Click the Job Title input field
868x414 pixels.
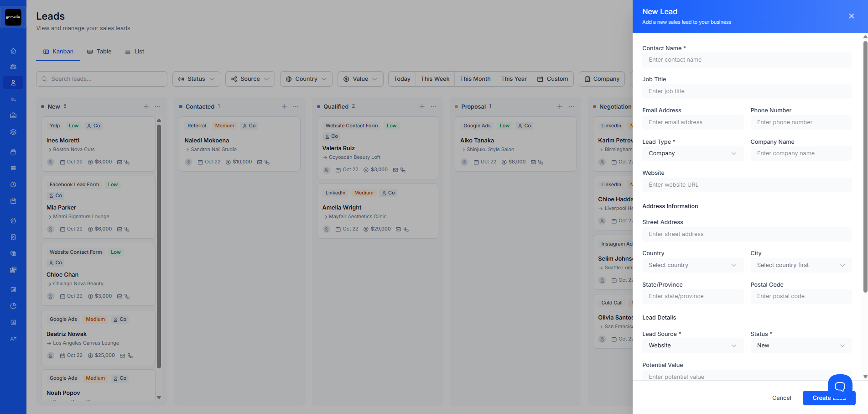click(x=747, y=91)
